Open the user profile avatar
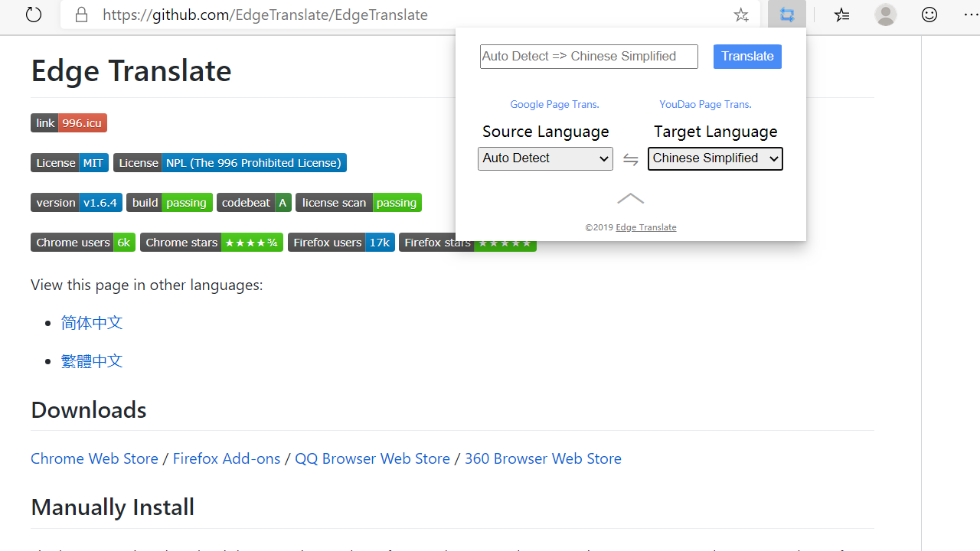The image size is (980, 551). coord(886,15)
